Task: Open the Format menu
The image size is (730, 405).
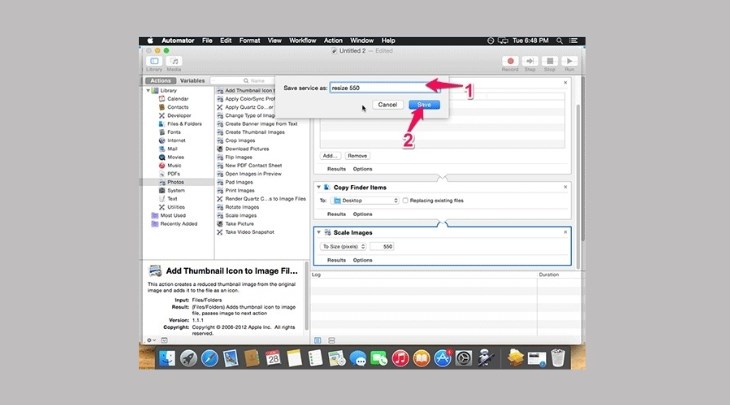Action: pyautogui.click(x=250, y=40)
